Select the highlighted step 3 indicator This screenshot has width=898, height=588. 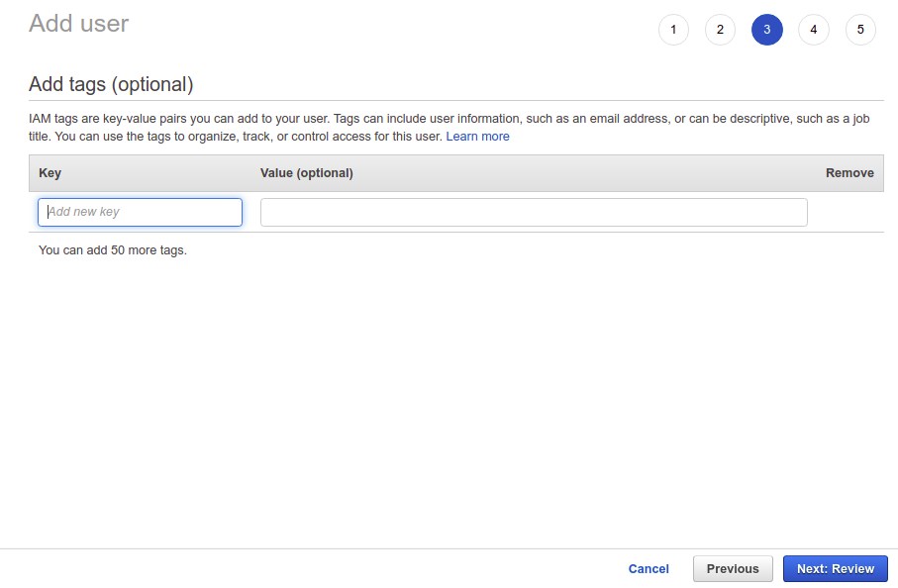766,30
